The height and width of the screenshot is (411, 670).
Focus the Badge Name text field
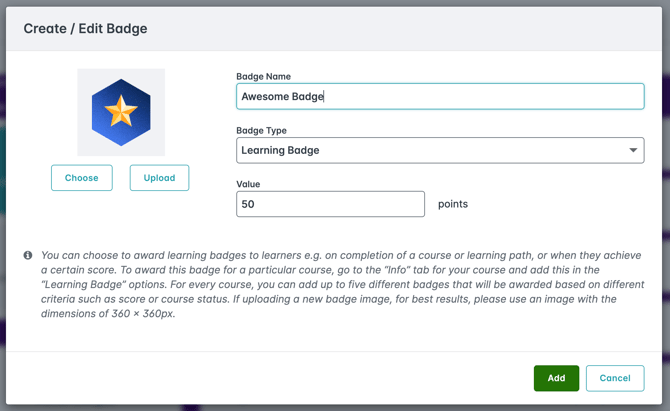click(440, 96)
